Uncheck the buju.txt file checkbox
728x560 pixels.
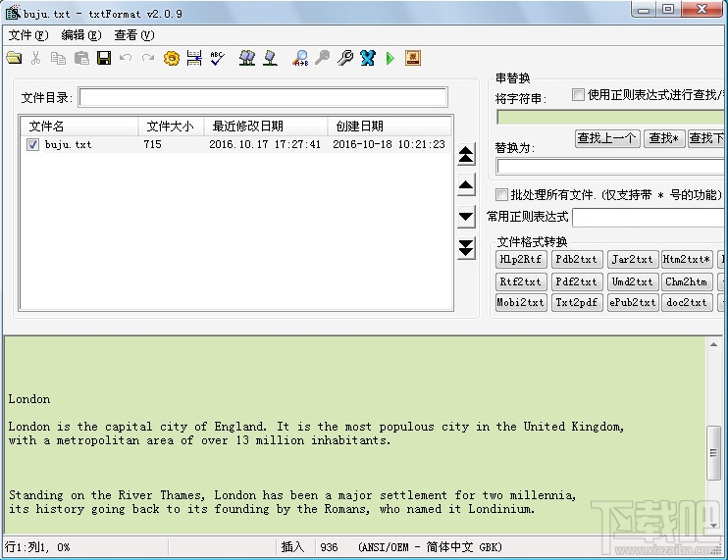click(32, 144)
